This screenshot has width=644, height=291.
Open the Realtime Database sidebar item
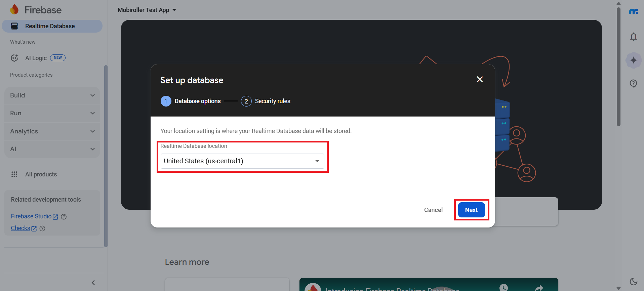click(x=52, y=26)
